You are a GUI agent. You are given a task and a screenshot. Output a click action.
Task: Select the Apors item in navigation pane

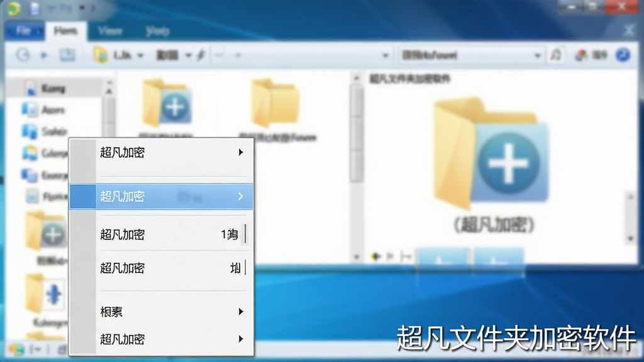[53, 109]
